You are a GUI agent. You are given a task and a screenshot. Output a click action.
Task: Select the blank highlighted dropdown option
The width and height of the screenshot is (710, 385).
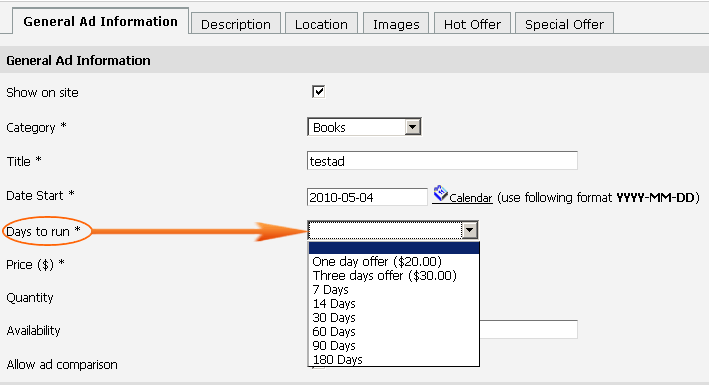coord(393,248)
